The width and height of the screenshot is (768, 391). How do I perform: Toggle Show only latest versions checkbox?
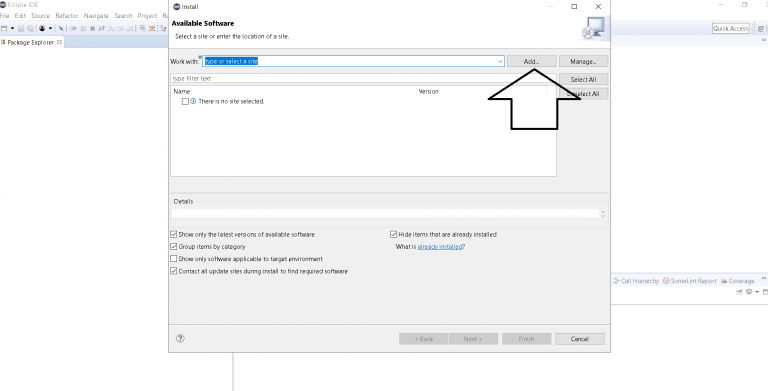coord(173,234)
